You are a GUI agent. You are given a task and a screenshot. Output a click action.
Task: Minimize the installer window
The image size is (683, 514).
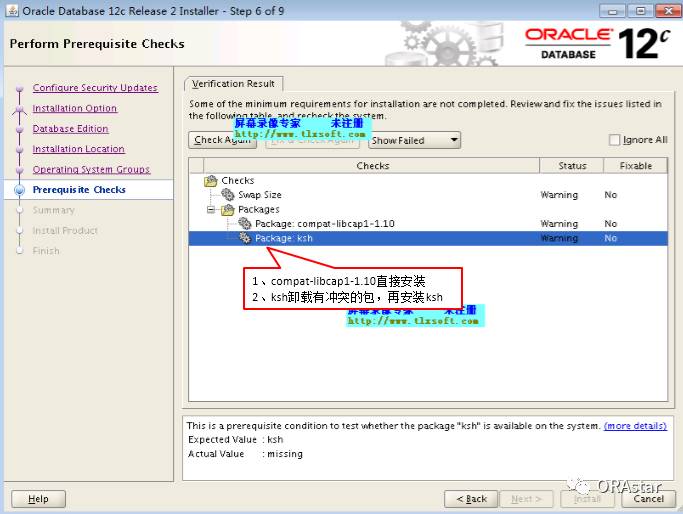coord(612,11)
